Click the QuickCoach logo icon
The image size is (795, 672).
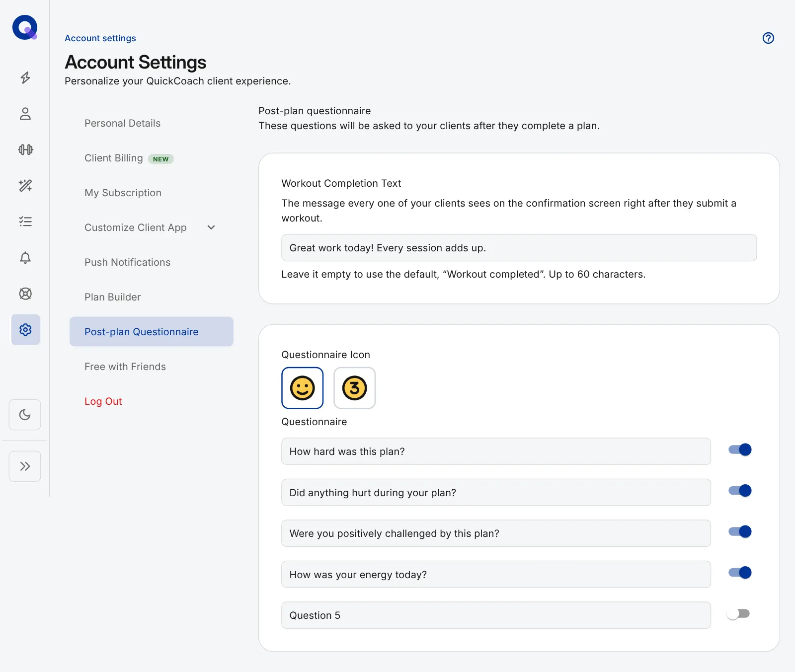[x=25, y=27]
